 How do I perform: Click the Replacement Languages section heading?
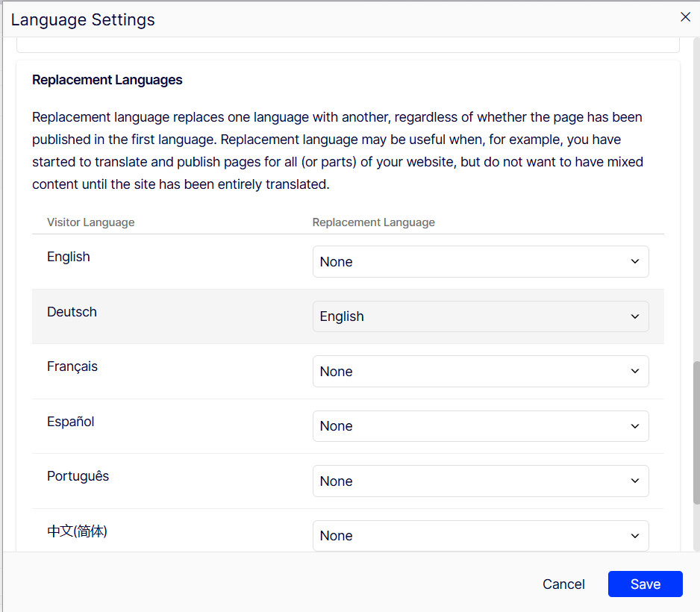point(107,80)
